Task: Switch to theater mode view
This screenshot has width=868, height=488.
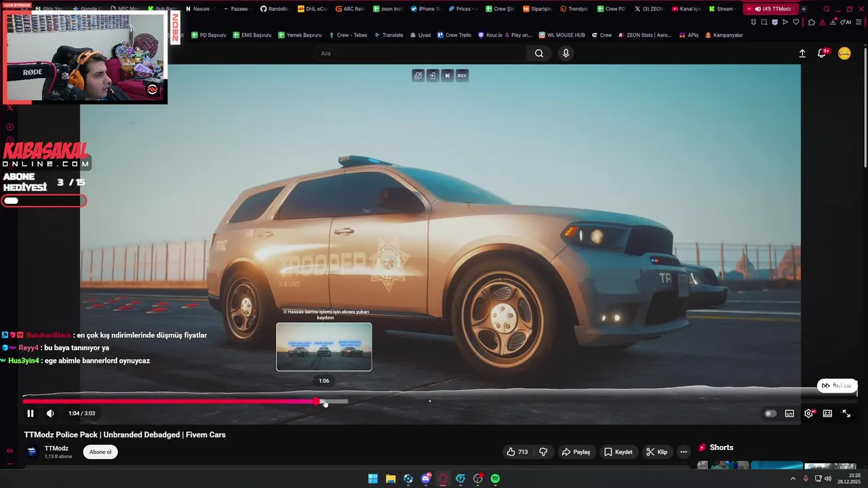Action: click(827, 413)
